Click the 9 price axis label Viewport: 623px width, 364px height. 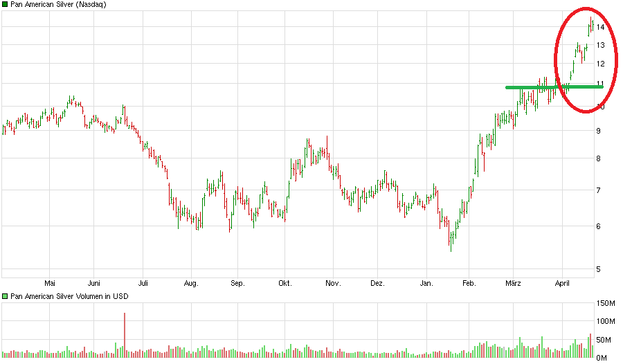tap(599, 131)
